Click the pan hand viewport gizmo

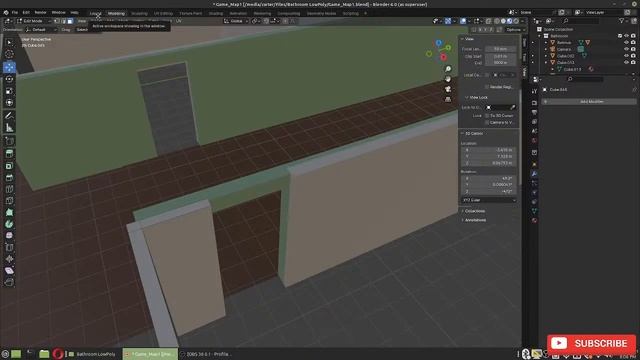448,79
